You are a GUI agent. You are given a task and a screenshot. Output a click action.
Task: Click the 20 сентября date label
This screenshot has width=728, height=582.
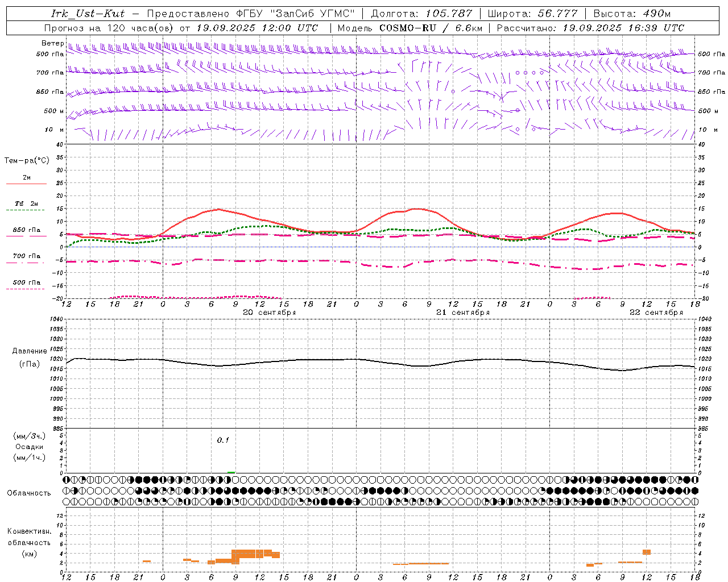pyautogui.click(x=269, y=313)
